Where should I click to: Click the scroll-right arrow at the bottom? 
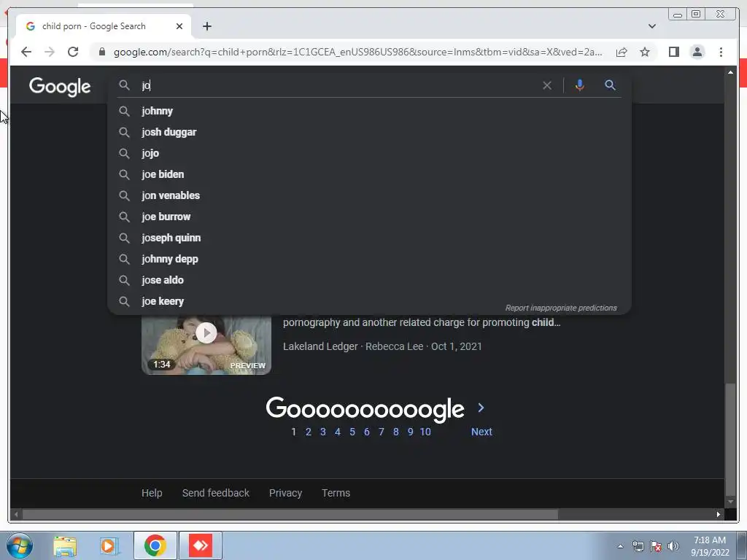pyautogui.click(x=719, y=514)
